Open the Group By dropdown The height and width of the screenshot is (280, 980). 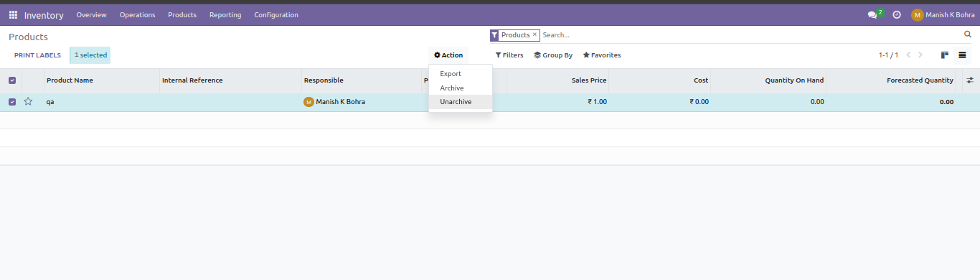tap(553, 55)
